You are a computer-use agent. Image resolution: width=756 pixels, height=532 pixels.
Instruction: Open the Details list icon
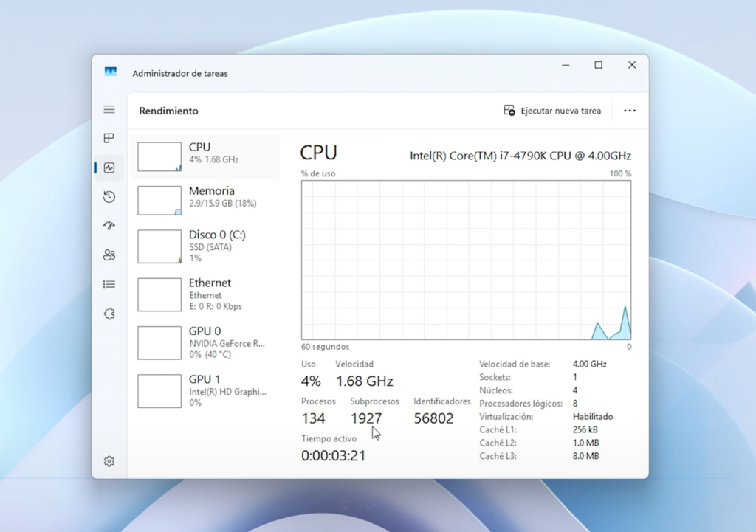pos(109,284)
